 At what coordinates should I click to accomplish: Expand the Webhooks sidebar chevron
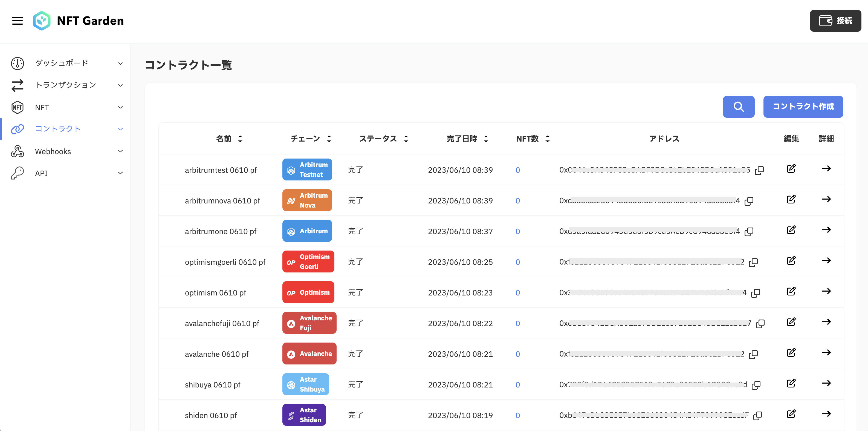pos(120,151)
